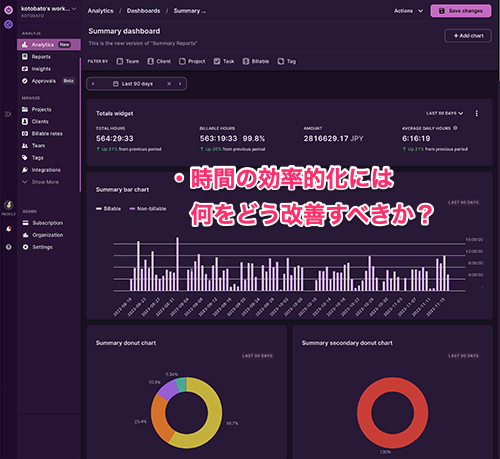Click billable hours value 563:19:33

coord(218,138)
